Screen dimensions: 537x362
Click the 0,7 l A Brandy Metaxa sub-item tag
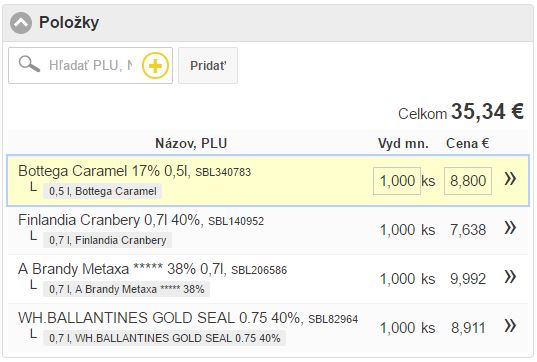(126, 289)
